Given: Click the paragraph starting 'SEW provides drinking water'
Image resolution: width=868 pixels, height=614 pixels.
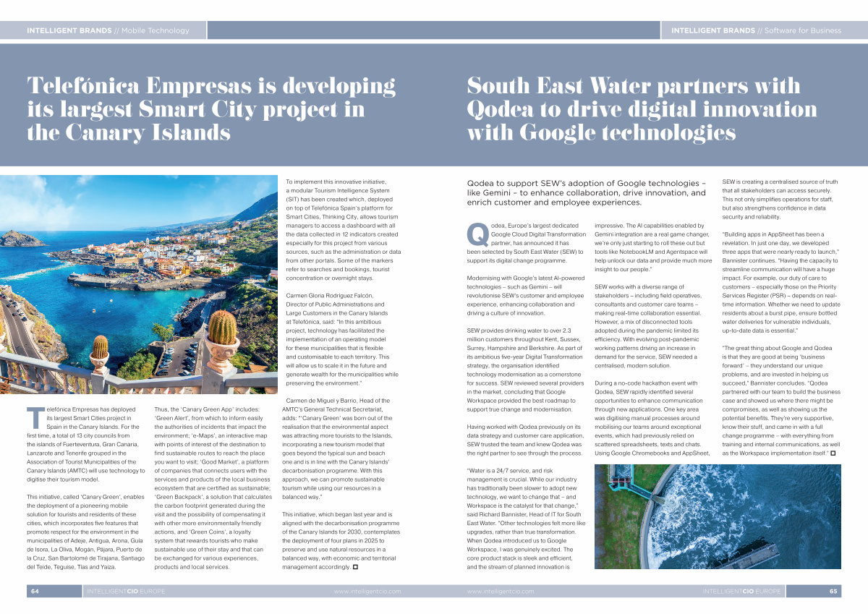Looking at the screenshot, I should click(526, 371).
